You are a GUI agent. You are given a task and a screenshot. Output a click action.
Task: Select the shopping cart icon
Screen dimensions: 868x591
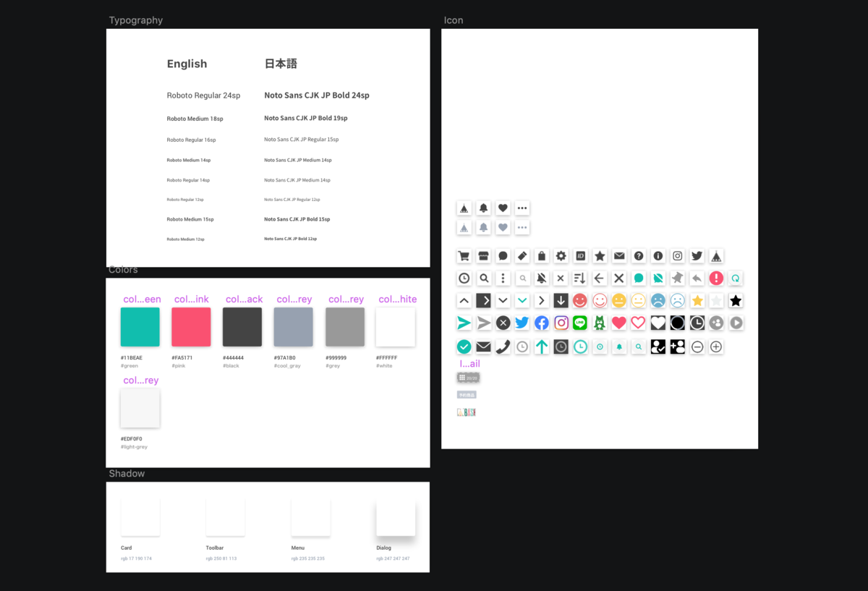pos(464,256)
